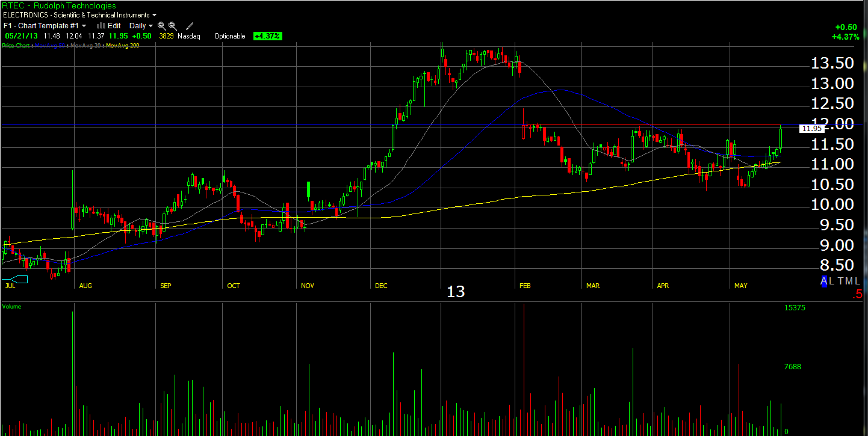Toggle the T scale option
868x436 pixels.
pos(841,281)
